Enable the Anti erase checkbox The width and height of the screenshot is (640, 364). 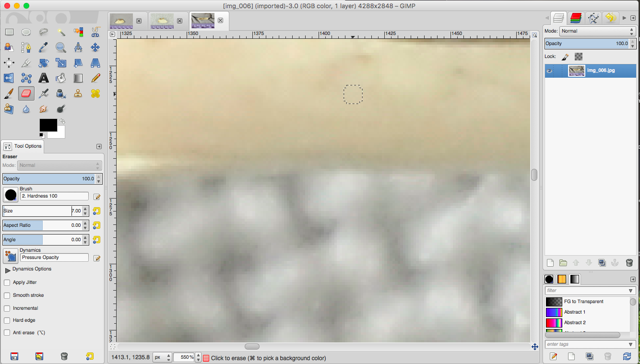click(7, 333)
